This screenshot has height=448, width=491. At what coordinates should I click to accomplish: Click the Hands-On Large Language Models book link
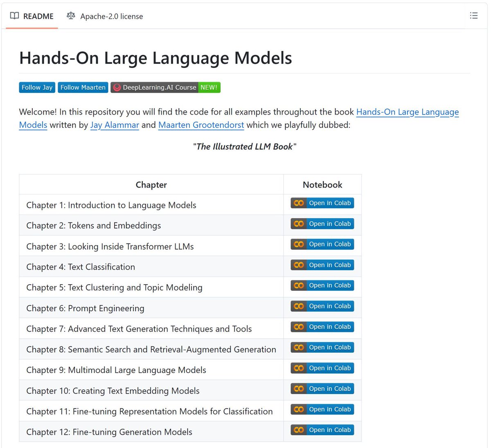(407, 112)
